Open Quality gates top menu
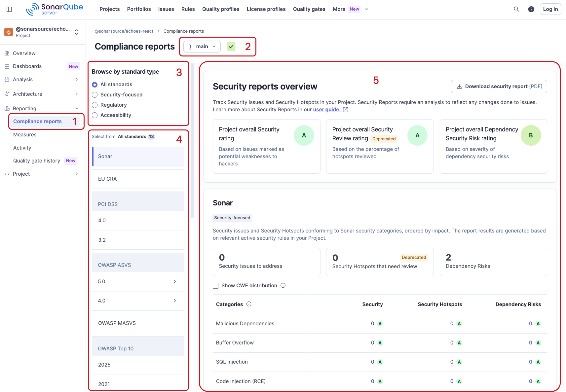The width and height of the screenshot is (566, 392). [309, 9]
